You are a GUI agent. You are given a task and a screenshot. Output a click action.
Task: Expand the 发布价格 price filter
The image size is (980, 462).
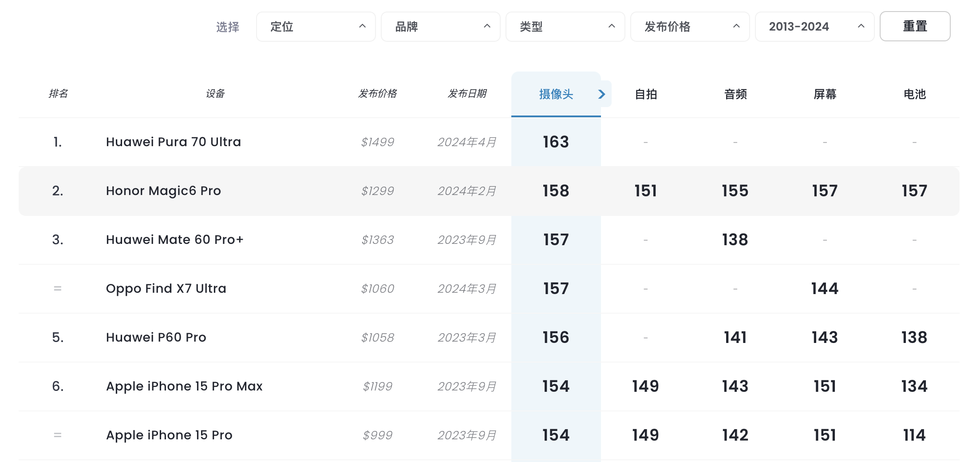point(689,27)
